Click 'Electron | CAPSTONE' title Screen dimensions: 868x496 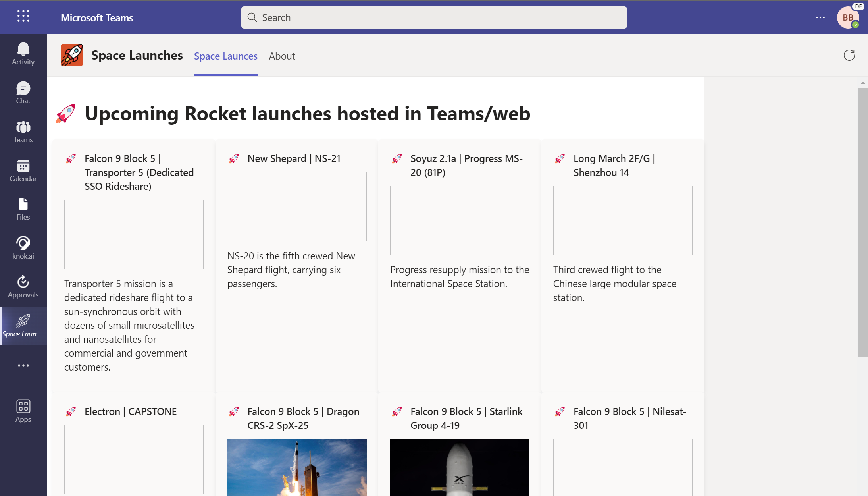click(x=131, y=411)
